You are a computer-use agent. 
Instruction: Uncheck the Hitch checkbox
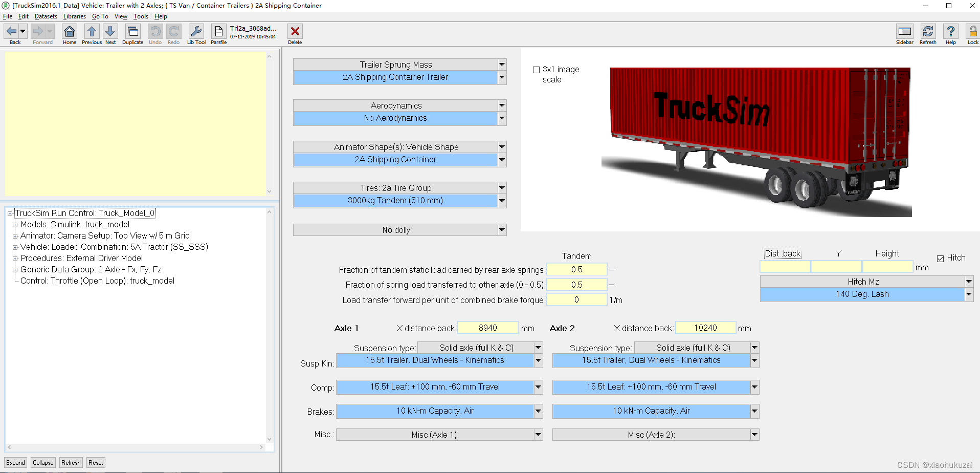point(942,258)
